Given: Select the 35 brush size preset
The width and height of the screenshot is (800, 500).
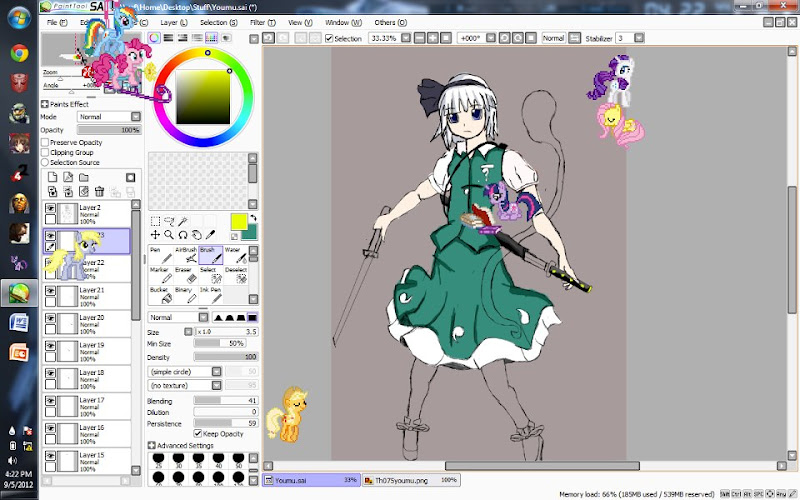Looking at the screenshot, I should (x=198, y=460).
